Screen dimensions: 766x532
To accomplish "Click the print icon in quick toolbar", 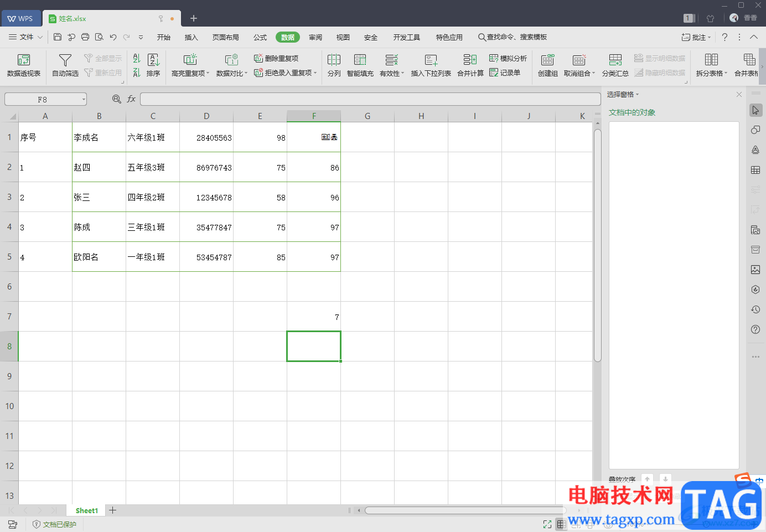I will (x=85, y=37).
